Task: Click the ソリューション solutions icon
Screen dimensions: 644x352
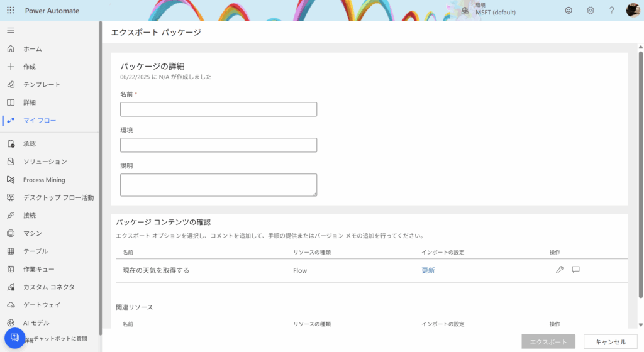Action: [x=11, y=162]
